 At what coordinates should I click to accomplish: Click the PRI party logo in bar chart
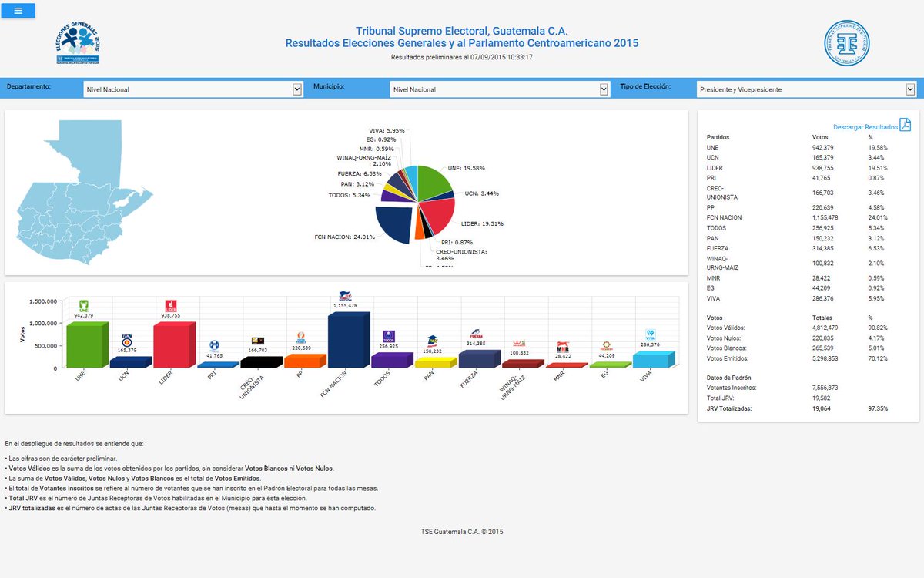(x=215, y=346)
